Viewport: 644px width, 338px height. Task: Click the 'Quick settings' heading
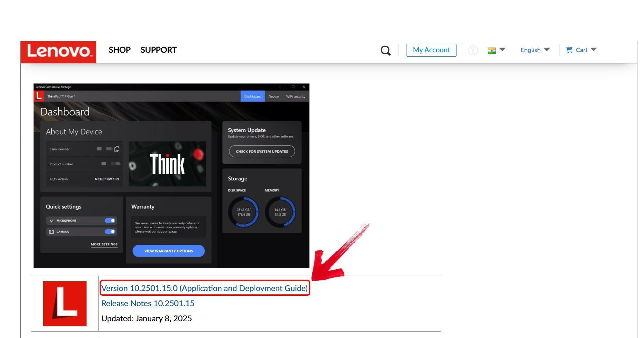tap(64, 207)
